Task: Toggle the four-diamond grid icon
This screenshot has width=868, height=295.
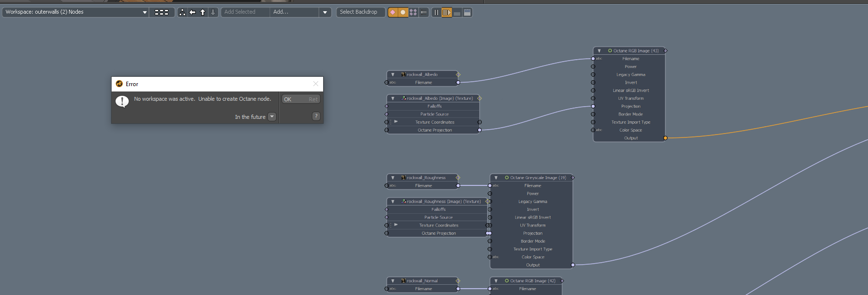Action: pos(413,12)
